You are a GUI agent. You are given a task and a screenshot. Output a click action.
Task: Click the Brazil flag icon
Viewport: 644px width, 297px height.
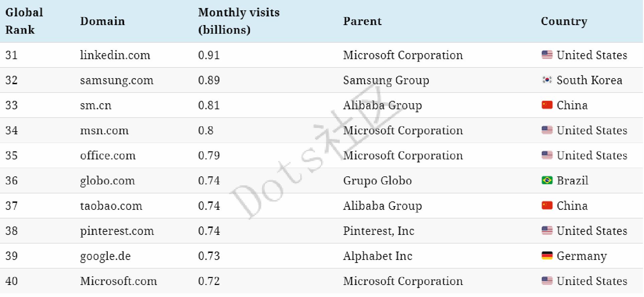click(547, 180)
